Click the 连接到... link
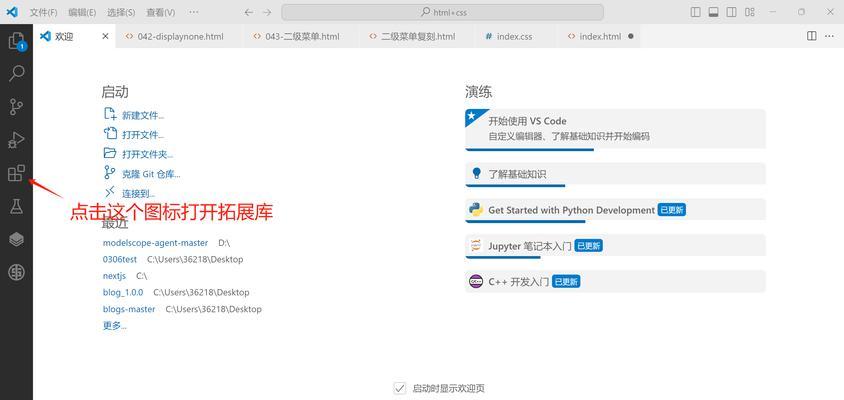This screenshot has height=400, width=844. point(139,194)
